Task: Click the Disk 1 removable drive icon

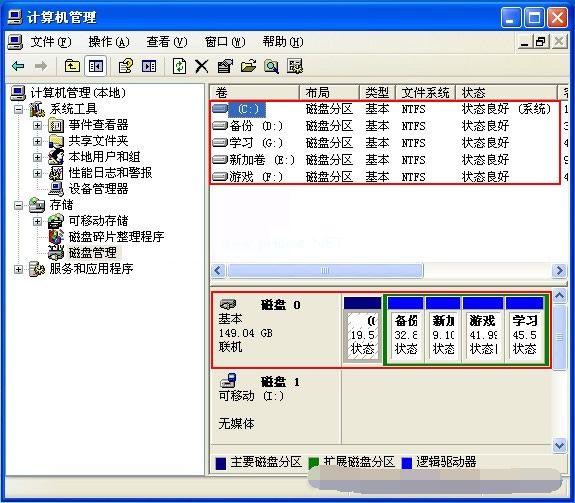Action: coord(228,381)
